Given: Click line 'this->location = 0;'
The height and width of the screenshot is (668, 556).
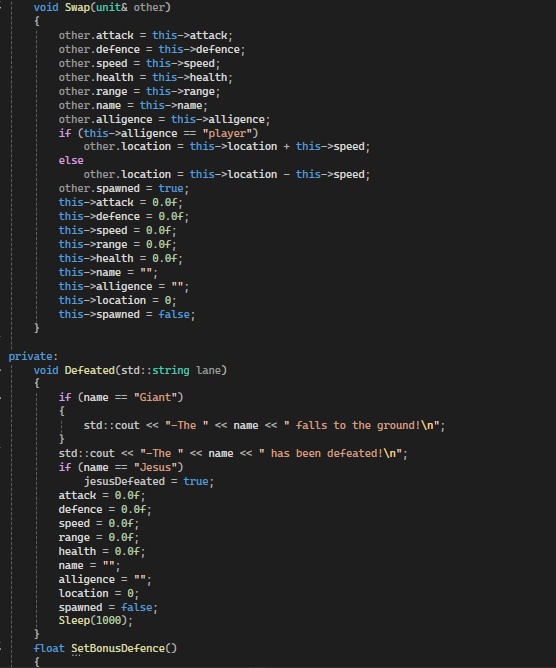Looking at the screenshot, I should (118, 300).
